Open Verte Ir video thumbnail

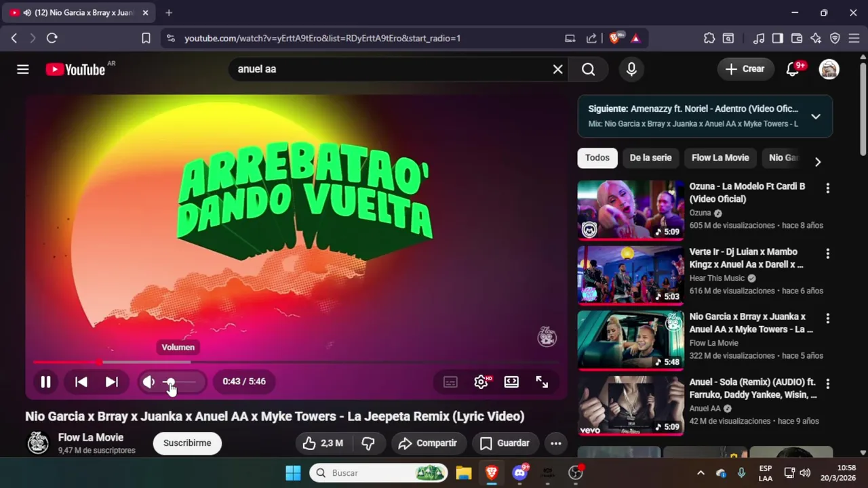[631, 274]
